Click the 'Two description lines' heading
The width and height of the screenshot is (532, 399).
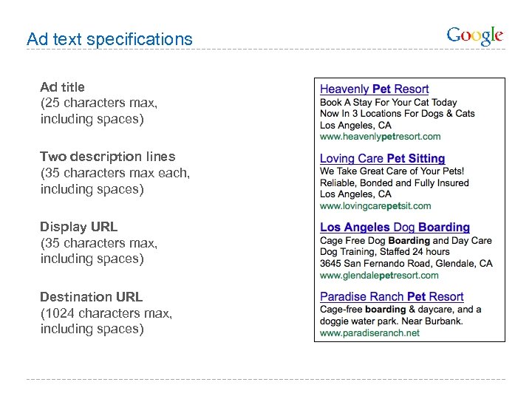click(108, 157)
